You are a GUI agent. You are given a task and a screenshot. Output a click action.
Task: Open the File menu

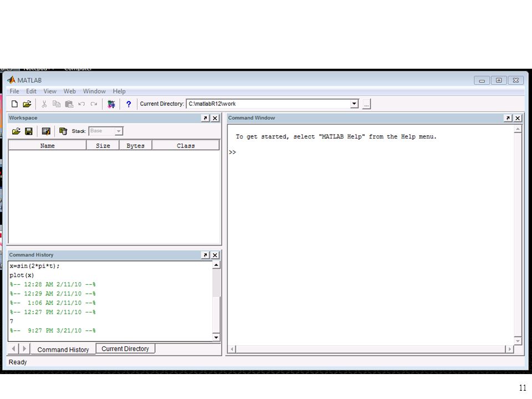14,91
